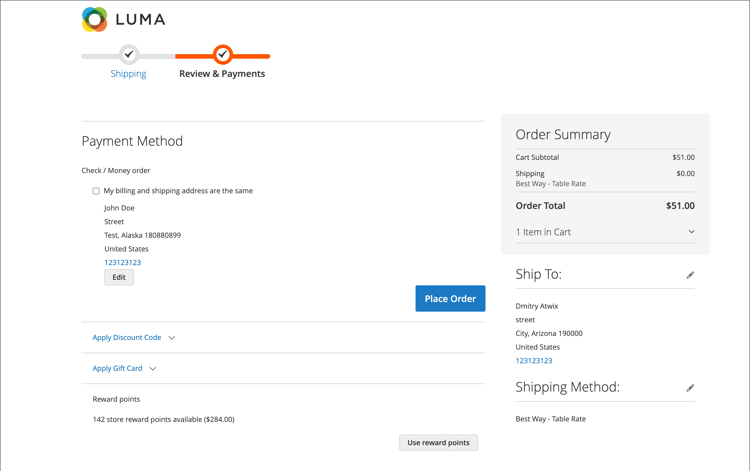
Task: Toggle billing and shipping address same checkbox
Action: point(96,191)
